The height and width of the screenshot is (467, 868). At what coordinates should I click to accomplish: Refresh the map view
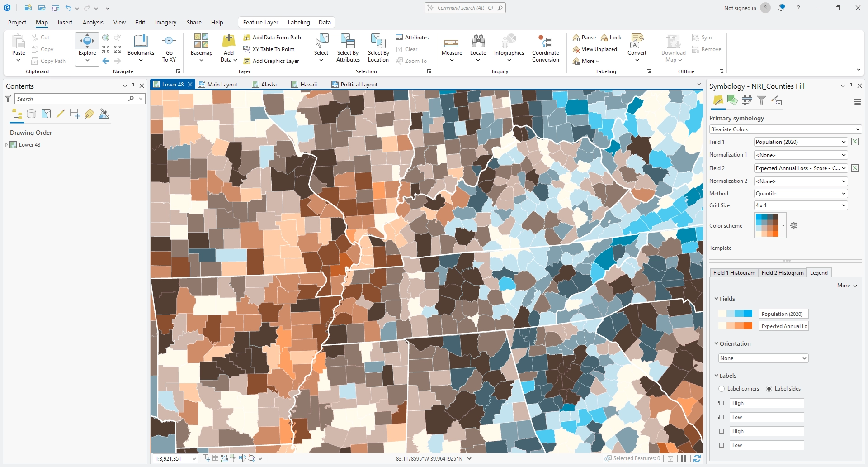coord(697,458)
